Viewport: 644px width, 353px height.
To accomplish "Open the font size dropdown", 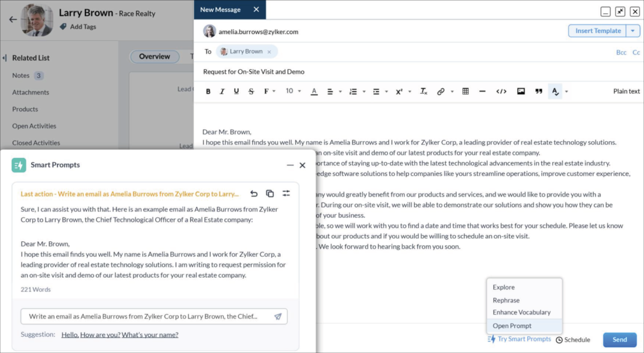I will (x=292, y=91).
